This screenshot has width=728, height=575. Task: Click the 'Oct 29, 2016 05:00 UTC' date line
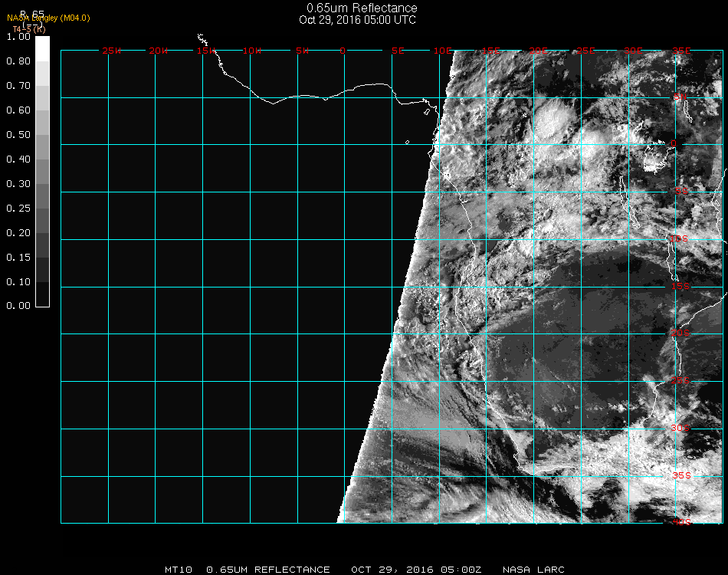coord(358,20)
